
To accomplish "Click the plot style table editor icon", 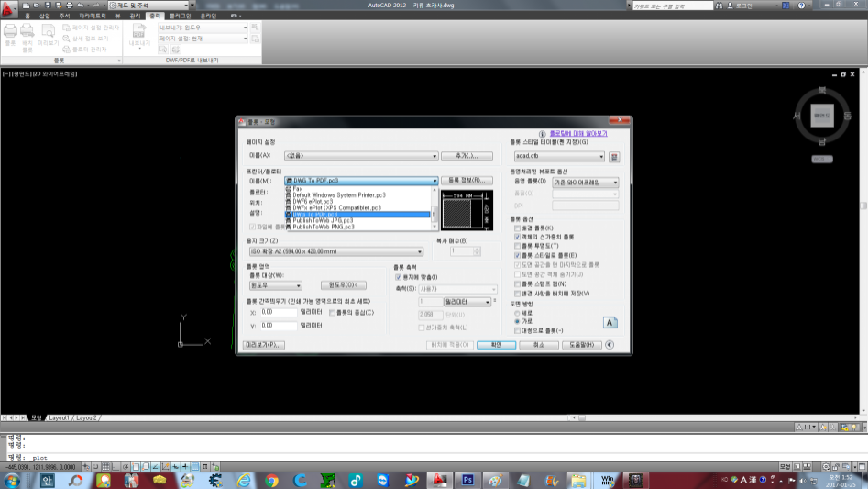I will tap(614, 157).
